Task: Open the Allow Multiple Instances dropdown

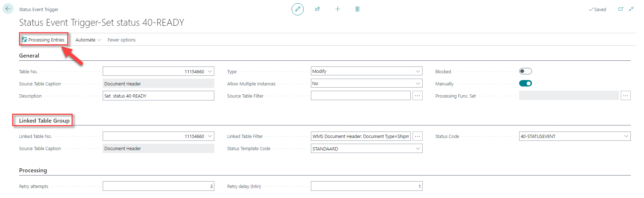Action: pyautogui.click(x=366, y=83)
